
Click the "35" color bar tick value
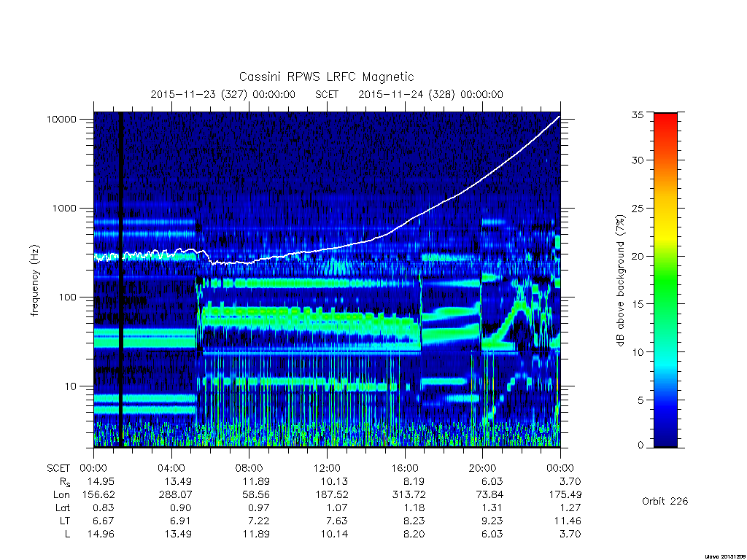click(637, 114)
